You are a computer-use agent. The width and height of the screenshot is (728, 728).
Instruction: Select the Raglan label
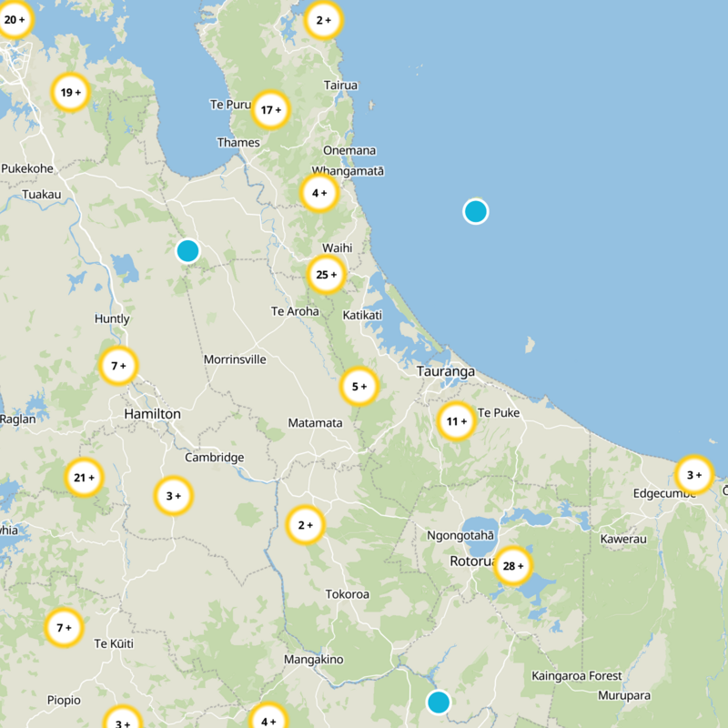17,420
